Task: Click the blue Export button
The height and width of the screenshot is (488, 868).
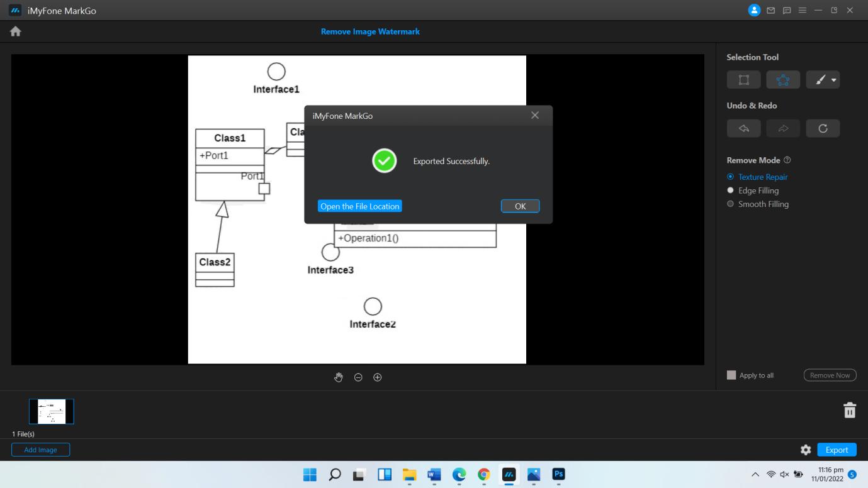Action: pos(837,450)
